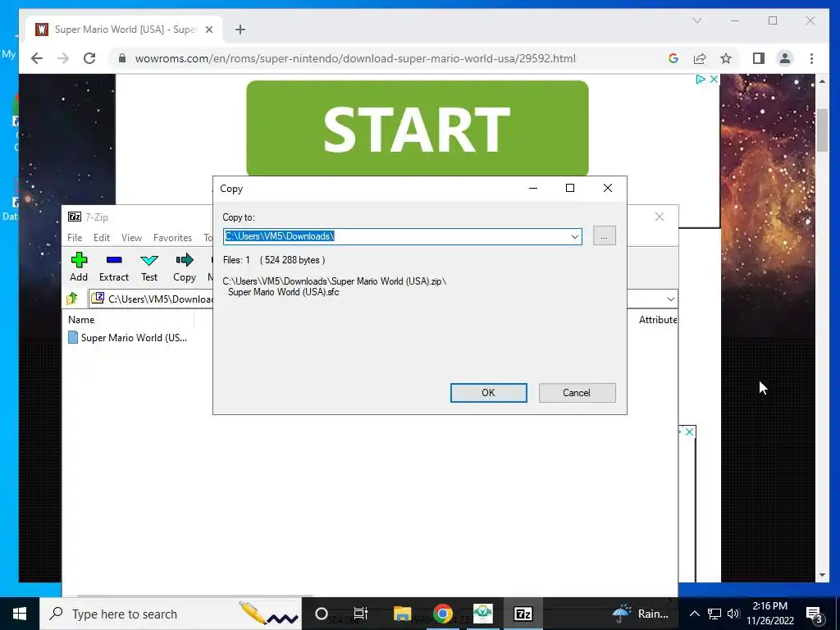The width and height of the screenshot is (840, 630).
Task: Expand the Copy to path dropdown
Action: pos(574,236)
